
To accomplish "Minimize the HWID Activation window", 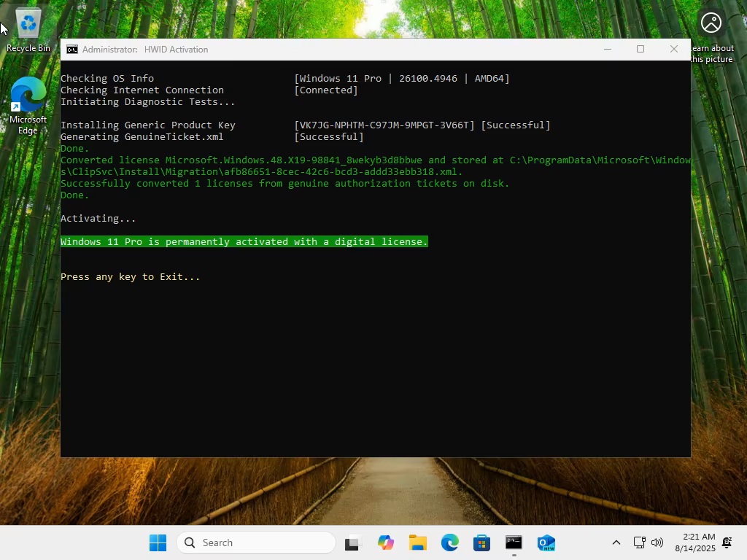I will coord(608,49).
